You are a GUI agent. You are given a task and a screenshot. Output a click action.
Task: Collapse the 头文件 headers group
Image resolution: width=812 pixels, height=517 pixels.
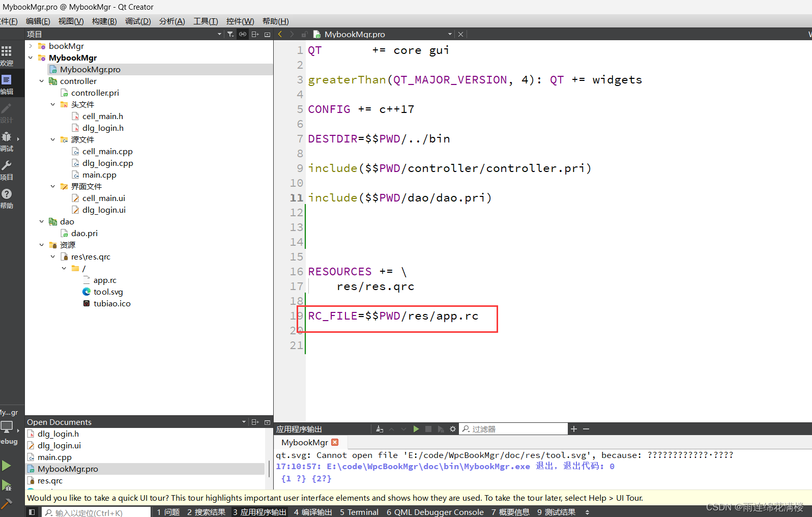tap(53, 104)
